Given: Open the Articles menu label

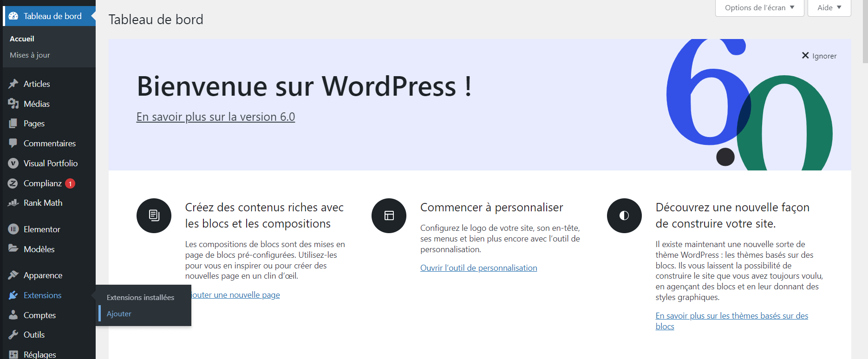Looking at the screenshot, I should [x=37, y=84].
